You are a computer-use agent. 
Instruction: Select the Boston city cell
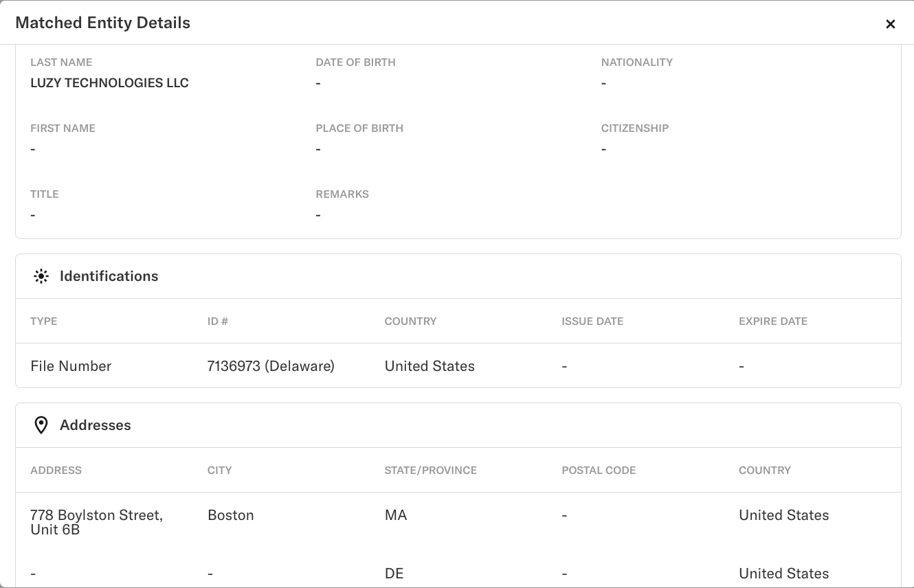pyautogui.click(x=231, y=515)
